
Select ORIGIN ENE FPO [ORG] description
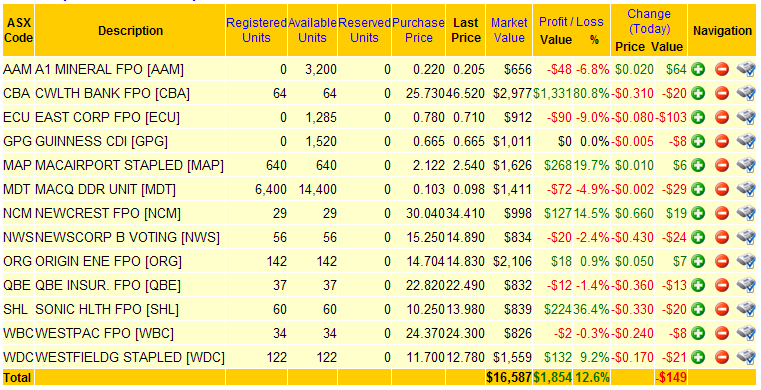pyautogui.click(x=108, y=261)
